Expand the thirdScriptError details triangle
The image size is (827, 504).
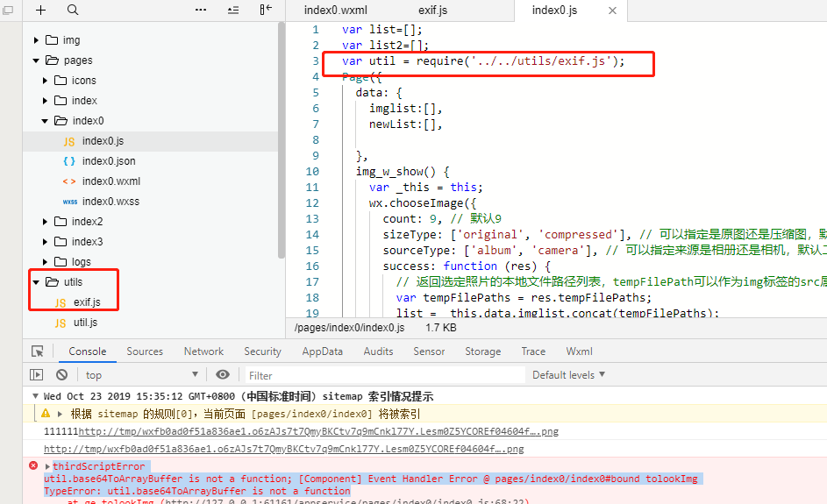[x=47, y=466]
